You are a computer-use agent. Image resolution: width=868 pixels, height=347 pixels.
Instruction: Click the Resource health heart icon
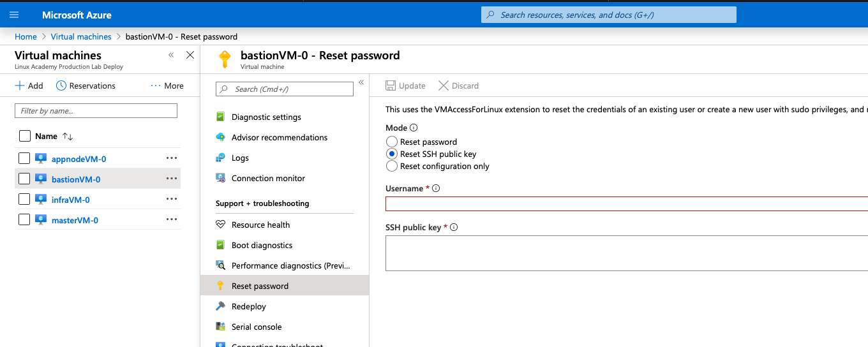221,225
